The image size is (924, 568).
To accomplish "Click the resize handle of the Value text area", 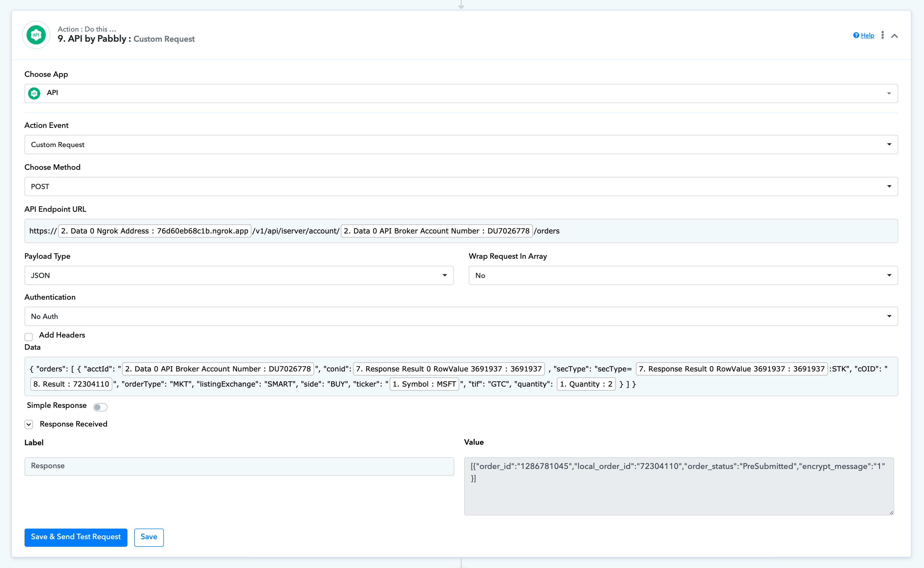I will click(891, 512).
